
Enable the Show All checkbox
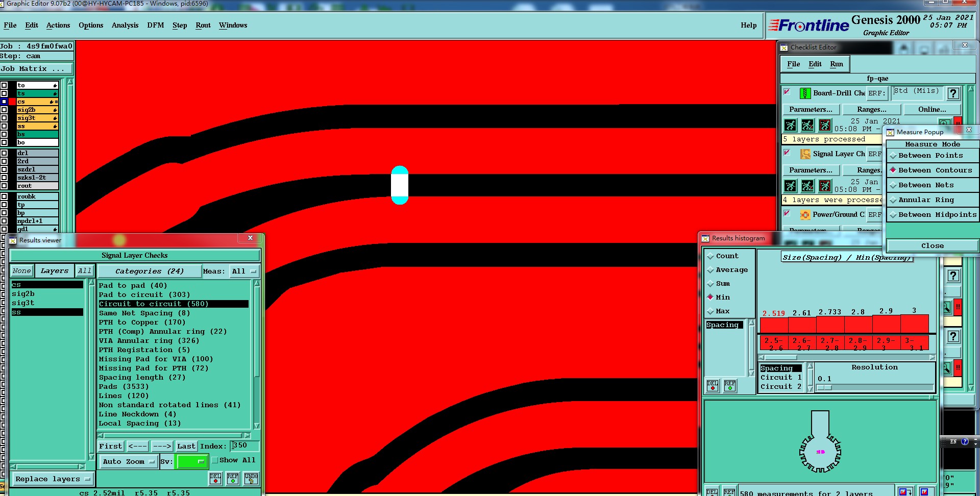[215, 460]
